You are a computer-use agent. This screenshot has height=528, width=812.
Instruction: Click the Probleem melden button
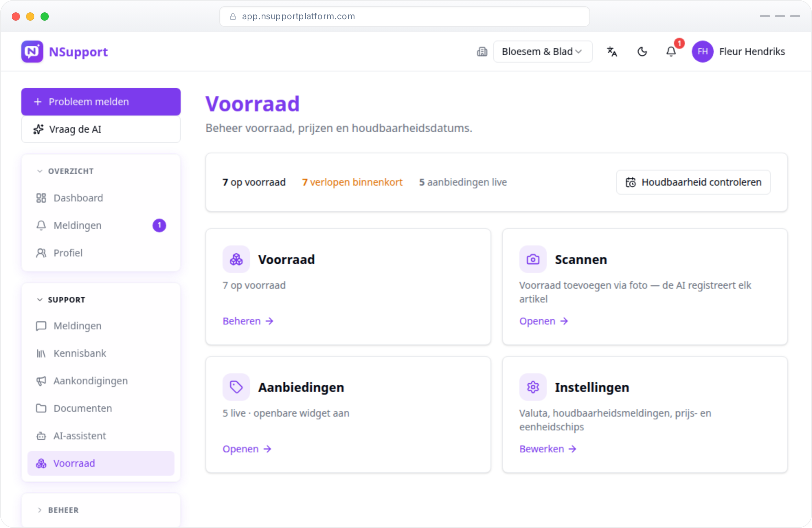point(101,102)
